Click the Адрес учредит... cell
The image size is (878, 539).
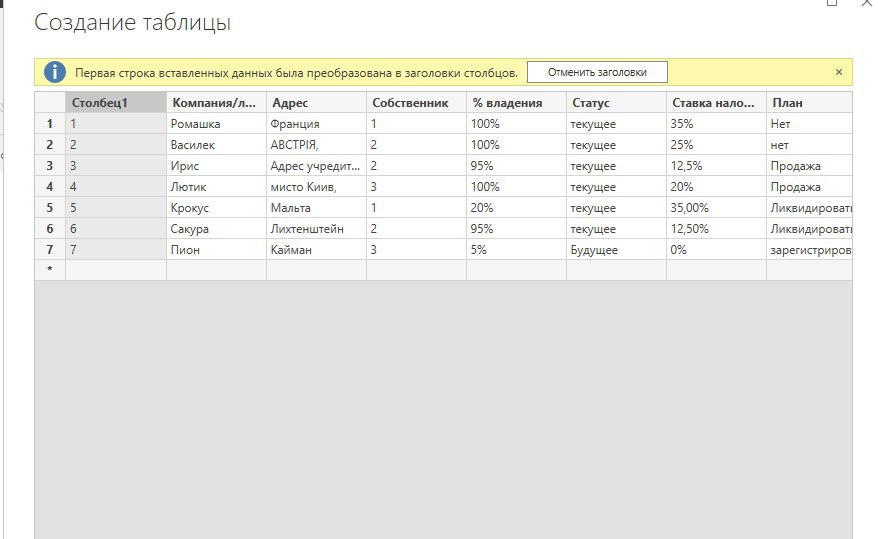tap(316, 166)
